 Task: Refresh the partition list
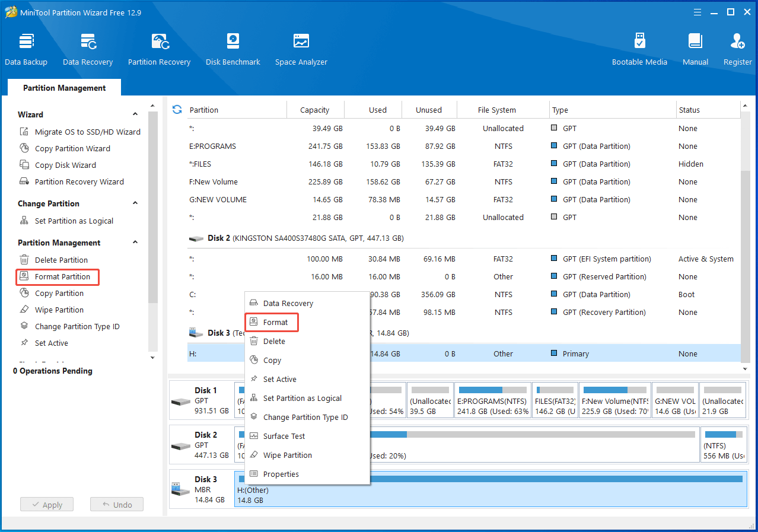[177, 109]
